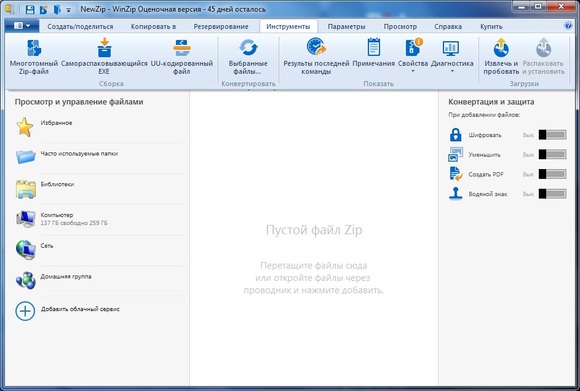Convert Выбранные файлы
This screenshot has width=580, height=391.
click(248, 57)
